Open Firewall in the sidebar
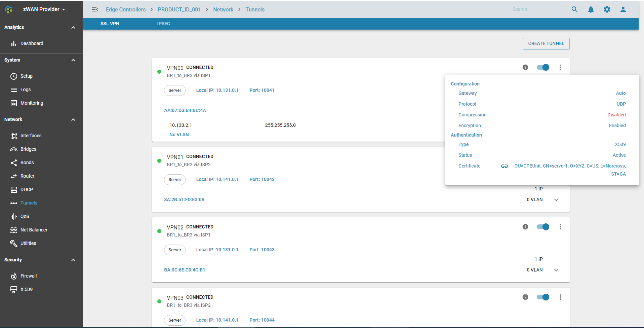This screenshot has width=644, height=328. coord(29,276)
